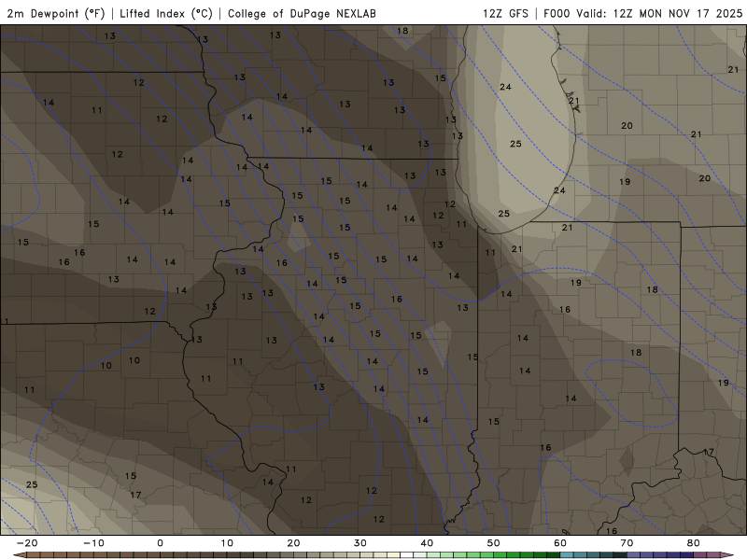
Task: Click the "25" value in the map's southwest corner
Action: point(32,484)
